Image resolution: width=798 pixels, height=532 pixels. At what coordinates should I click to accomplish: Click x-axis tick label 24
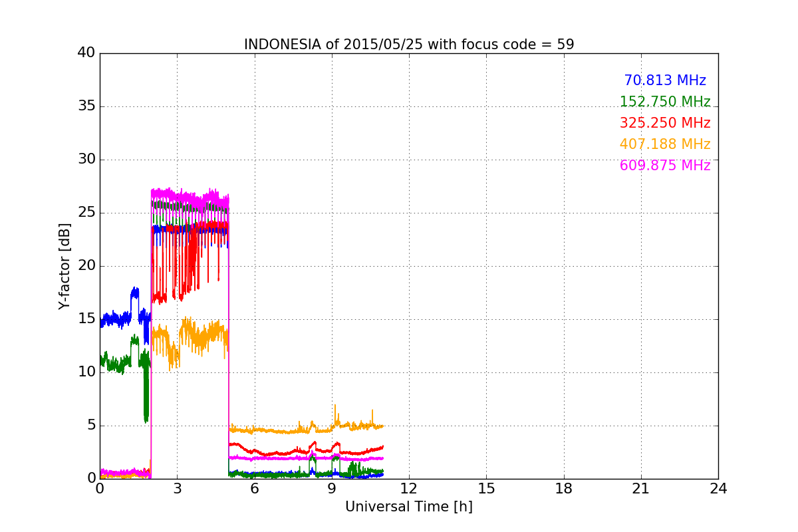click(x=718, y=489)
